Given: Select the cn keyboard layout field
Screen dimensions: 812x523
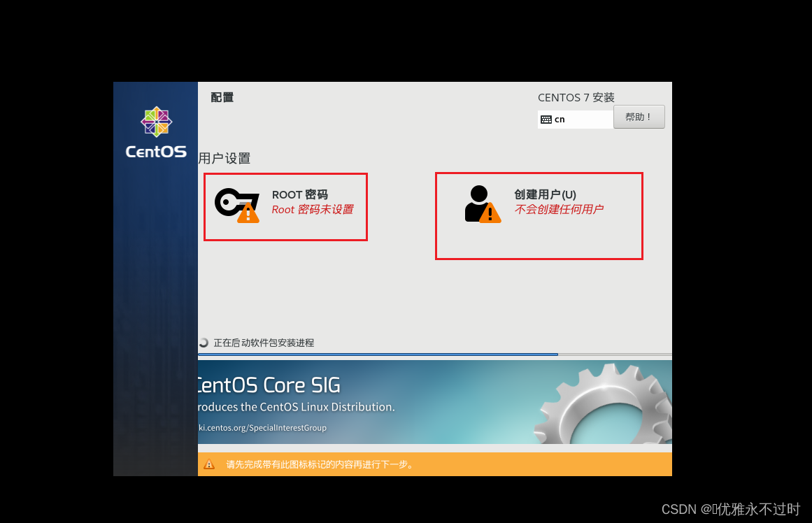Looking at the screenshot, I should point(576,120).
